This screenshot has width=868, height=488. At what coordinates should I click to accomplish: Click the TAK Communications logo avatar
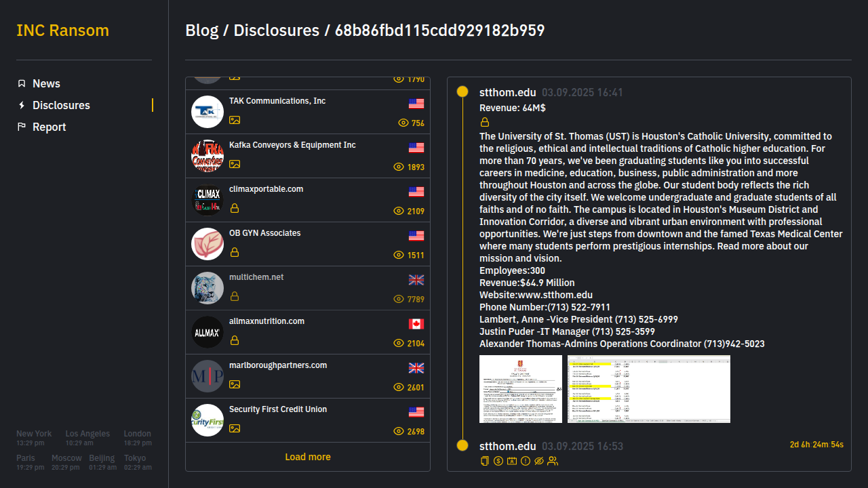[x=208, y=112]
